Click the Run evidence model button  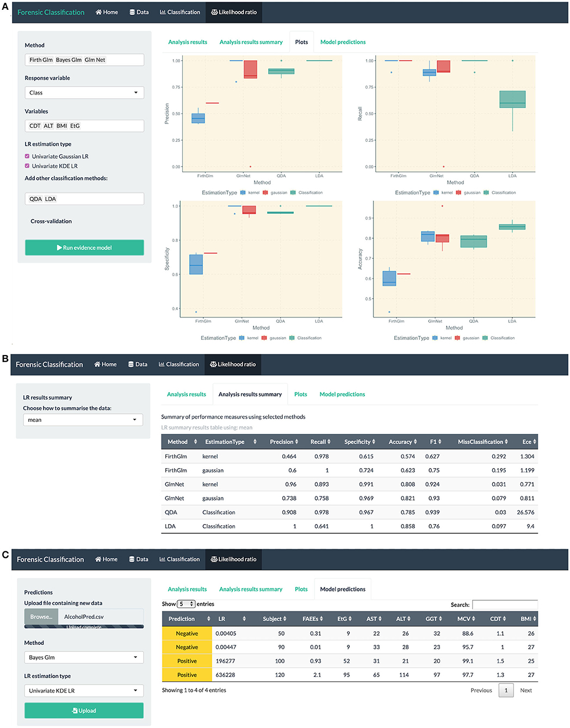tap(84, 247)
